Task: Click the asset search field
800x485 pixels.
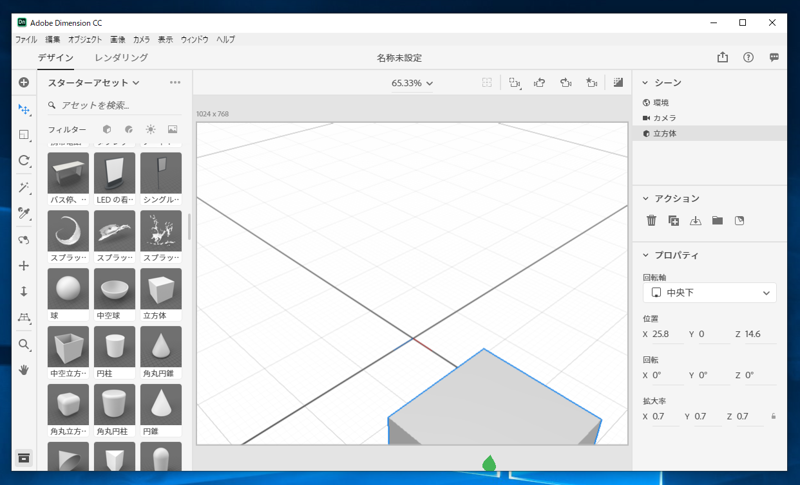Action: (115, 106)
